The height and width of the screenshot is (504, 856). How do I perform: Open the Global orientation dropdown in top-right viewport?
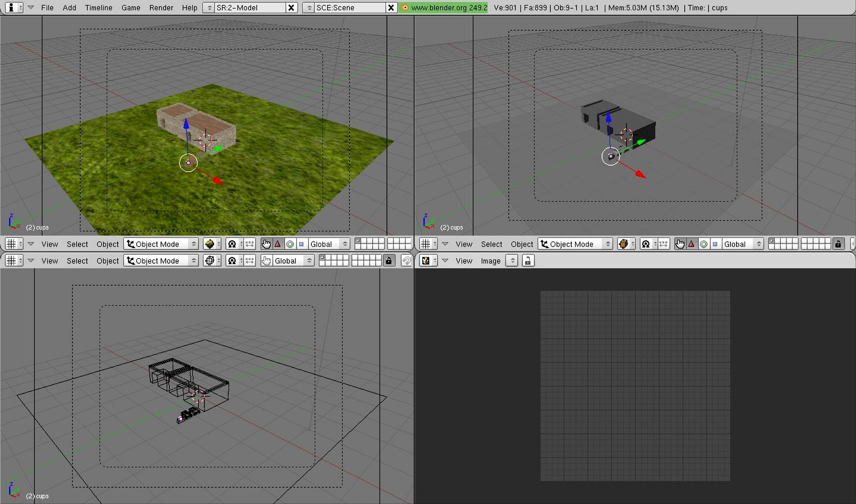[743, 244]
